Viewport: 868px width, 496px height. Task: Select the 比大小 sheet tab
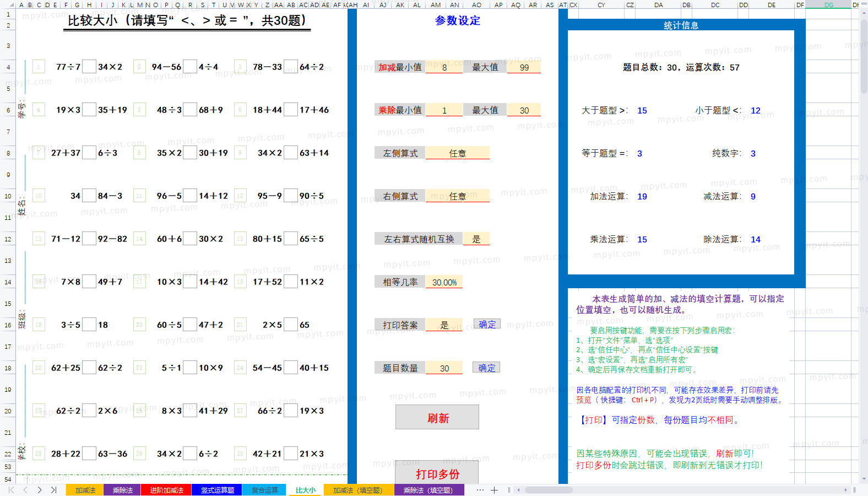click(x=306, y=490)
